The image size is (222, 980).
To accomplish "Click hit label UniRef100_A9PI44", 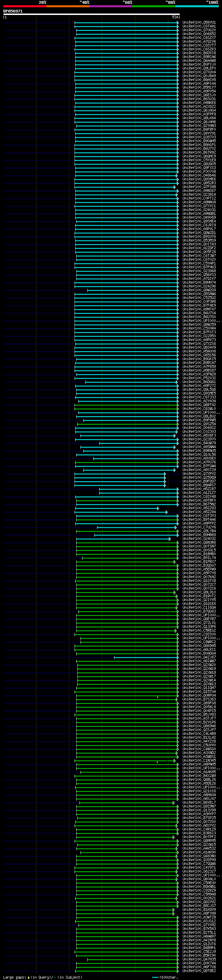I will click(199, 84).
